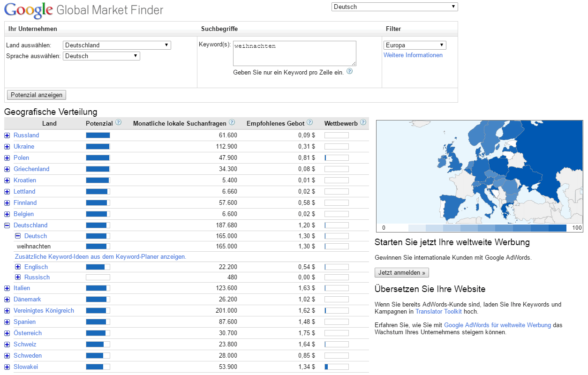
Task: Collapse the Deutschland row
Action: coord(7,225)
